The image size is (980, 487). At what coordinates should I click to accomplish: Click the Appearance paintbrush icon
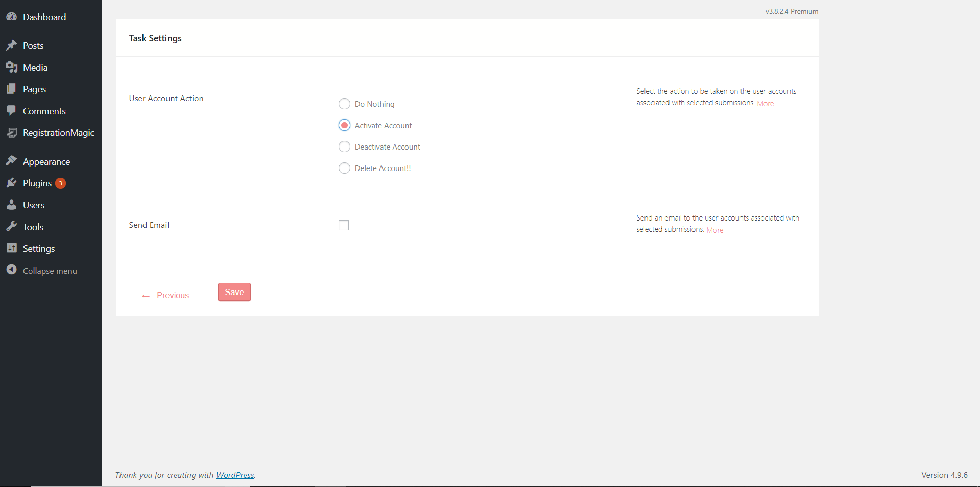(x=12, y=161)
